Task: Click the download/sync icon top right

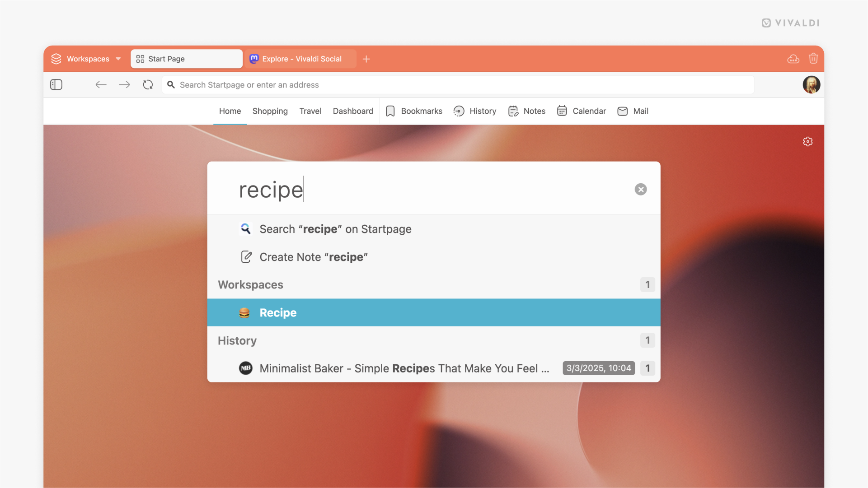Action: 793,58
